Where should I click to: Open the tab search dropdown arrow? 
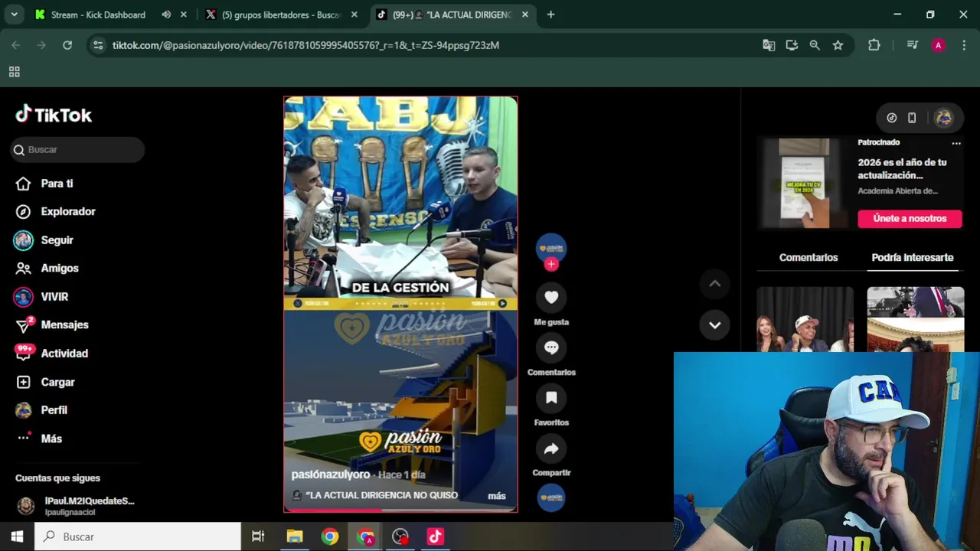14,15
